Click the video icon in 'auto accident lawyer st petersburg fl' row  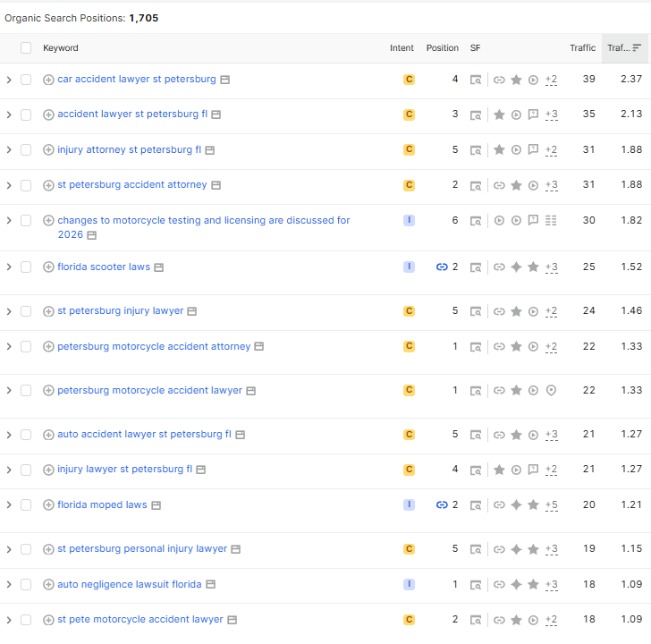click(x=533, y=435)
